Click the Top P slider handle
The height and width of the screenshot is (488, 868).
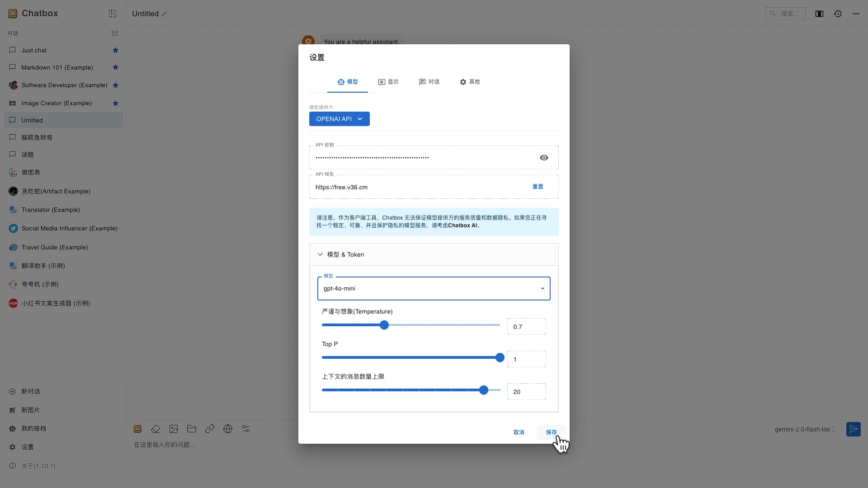coord(500,357)
